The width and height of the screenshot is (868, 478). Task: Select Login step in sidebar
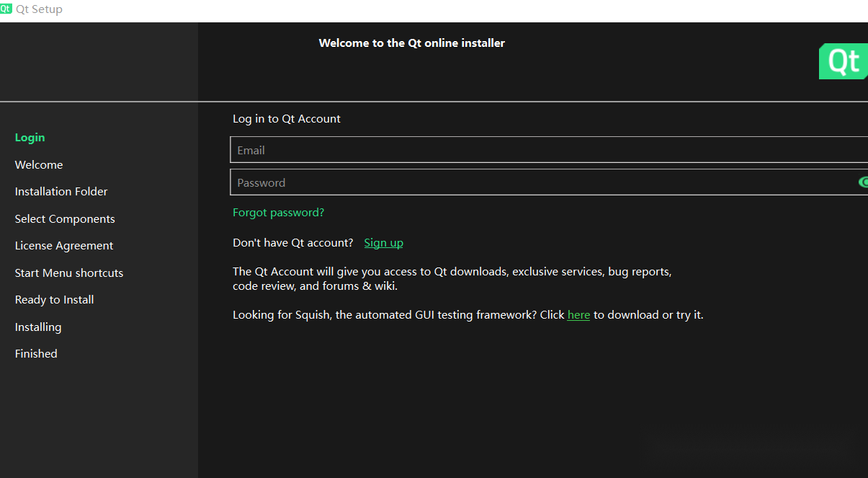(30, 138)
